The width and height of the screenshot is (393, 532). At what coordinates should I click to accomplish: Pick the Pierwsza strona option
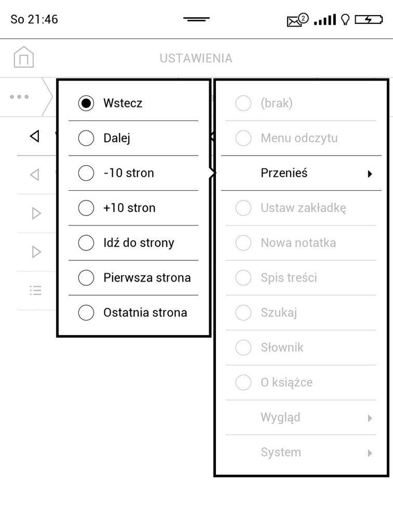pyautogui.click(x=133, y=277)
